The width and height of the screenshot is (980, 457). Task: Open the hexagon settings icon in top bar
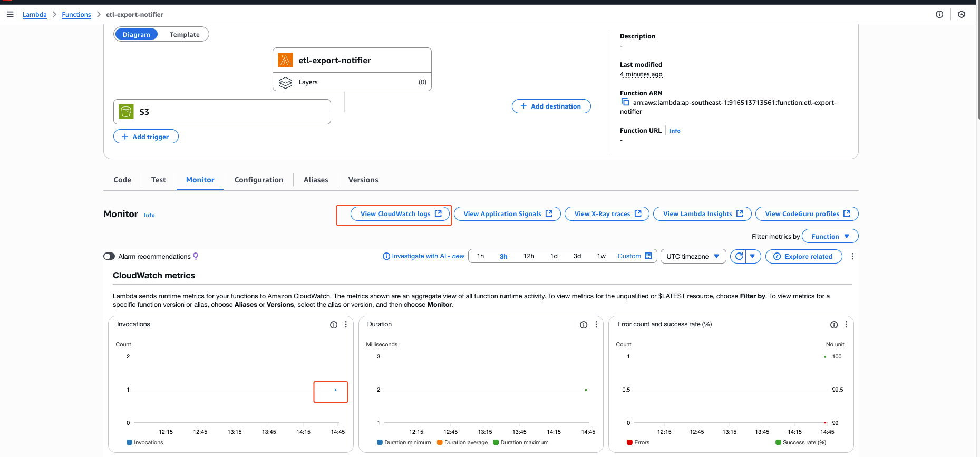coord(962,14)
